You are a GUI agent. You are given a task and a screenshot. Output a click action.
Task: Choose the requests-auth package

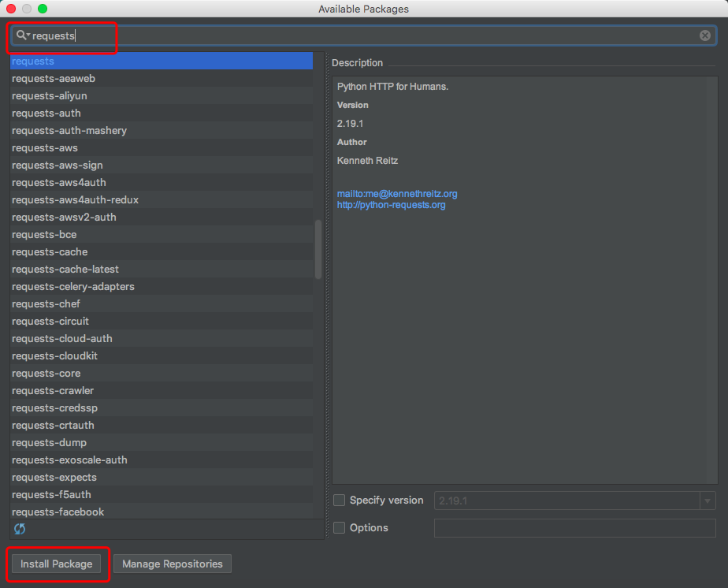(x=161, y=113)
